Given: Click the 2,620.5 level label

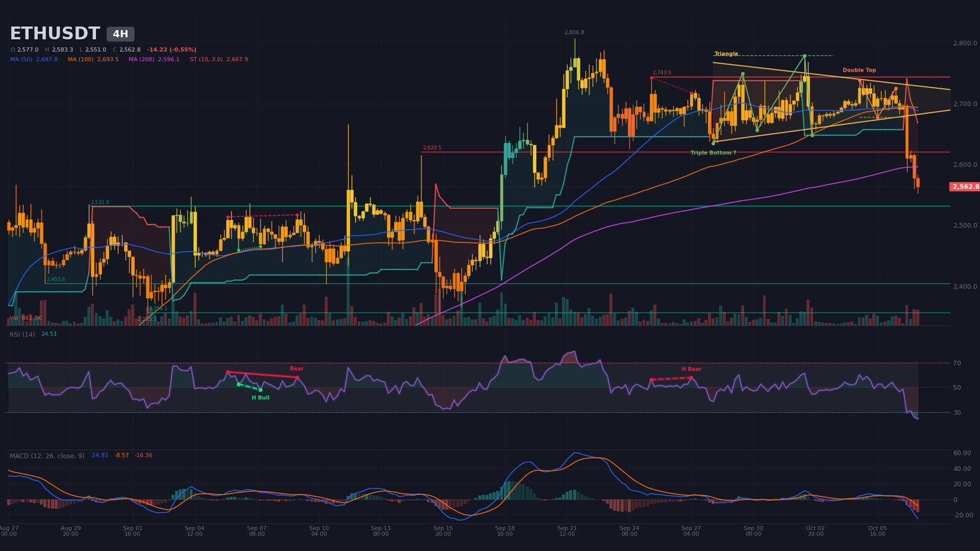Looking at the screenshot, I should pos(432,148).
